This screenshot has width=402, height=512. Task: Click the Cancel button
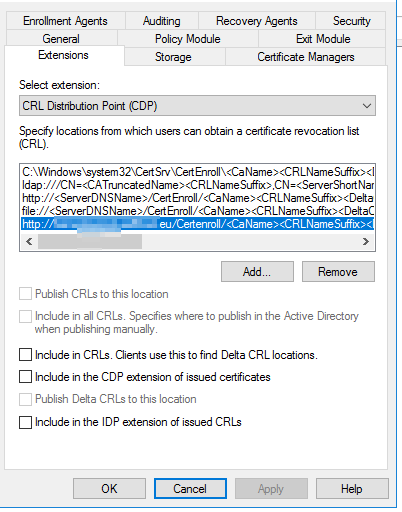tap(190, 489)
